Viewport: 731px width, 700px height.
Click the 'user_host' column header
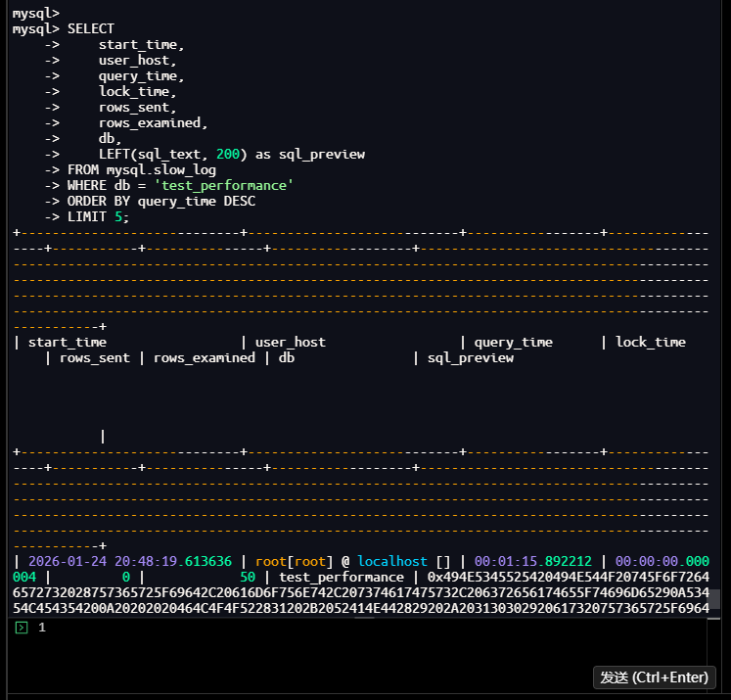(x=290, y=343)
